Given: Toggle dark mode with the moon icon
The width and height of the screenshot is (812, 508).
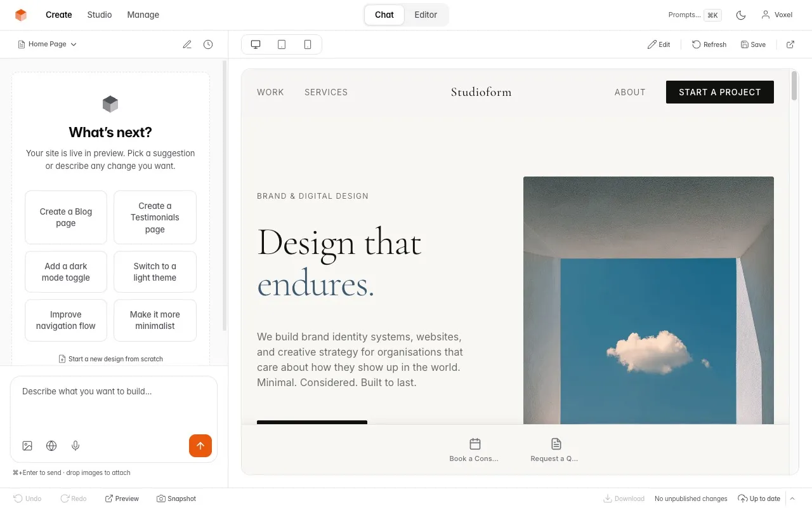Looking at the screenshot, I should (x=741, y=15).
